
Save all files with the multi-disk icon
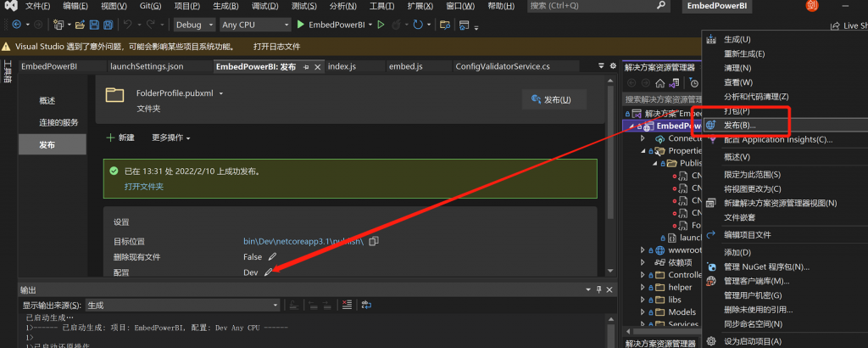[108, 25]
